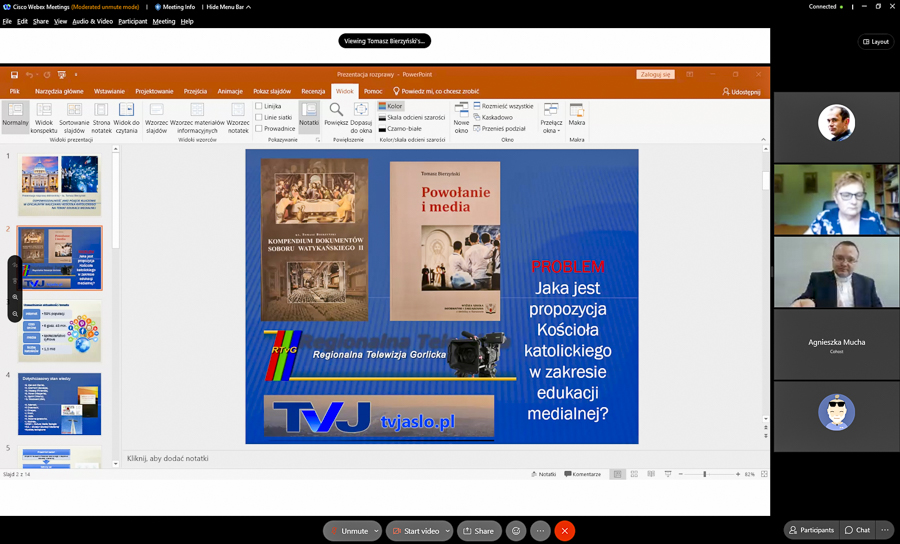Enable the Prowadnice checkbox
Screen dimensions: 900x544
point(259,129)
